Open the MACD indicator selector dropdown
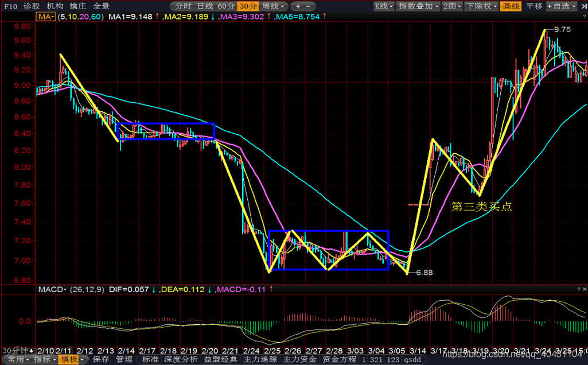Viewport: 588px width, 365px height. 53,290
